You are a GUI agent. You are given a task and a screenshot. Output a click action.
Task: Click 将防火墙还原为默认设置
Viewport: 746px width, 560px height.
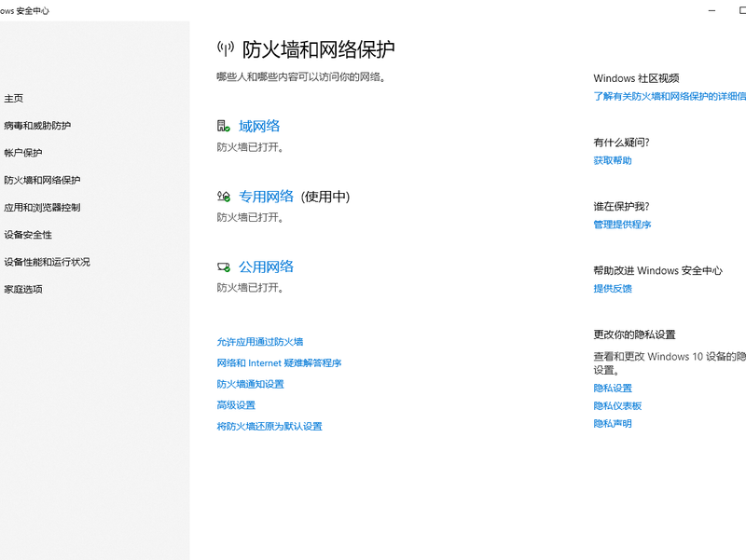pos(269,427)
